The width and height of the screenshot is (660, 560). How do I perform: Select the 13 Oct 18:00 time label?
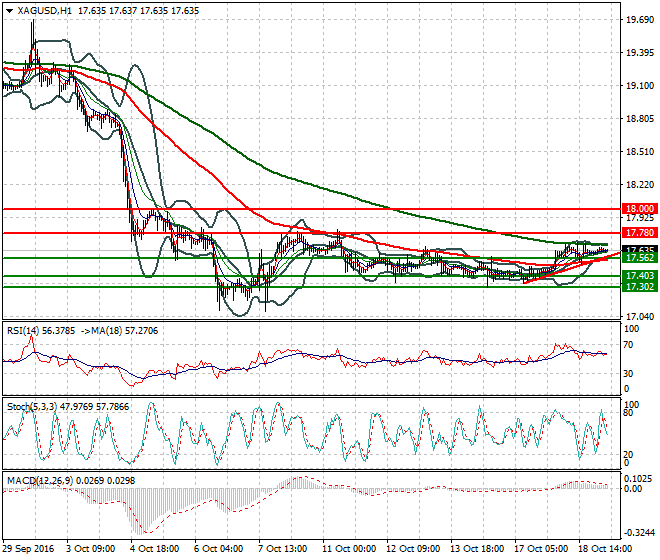477,549
